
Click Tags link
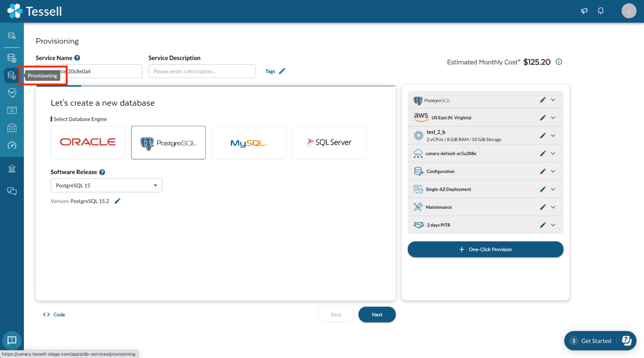point(270,71)
